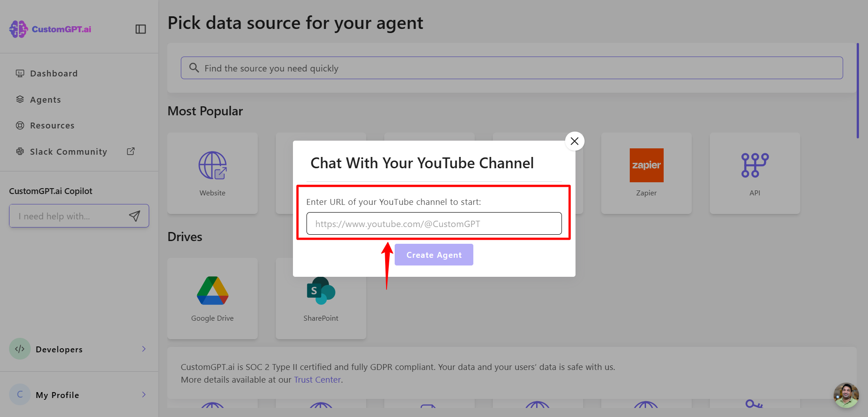Click the Dashboard monitor icon
This screenshot has width=868, height=417.
coord(20,73)
